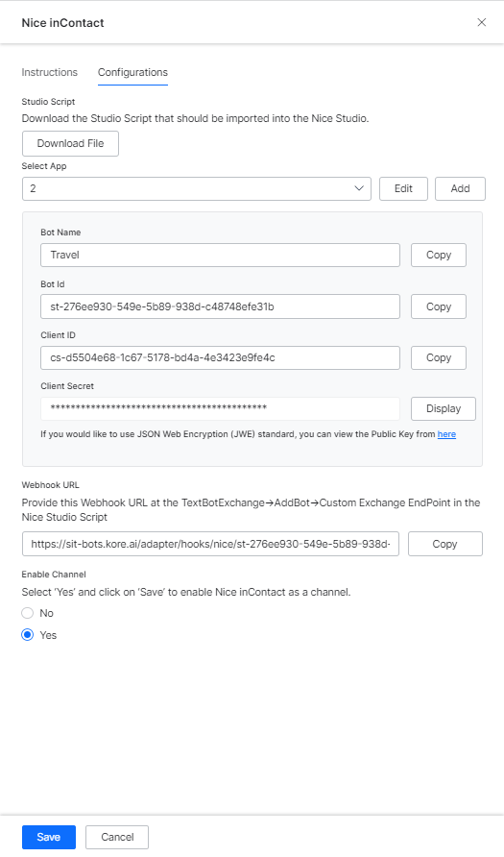This screenshot has width=504, height=857.
Task: Switch to the Instructions tab
Action: (50, 72)
